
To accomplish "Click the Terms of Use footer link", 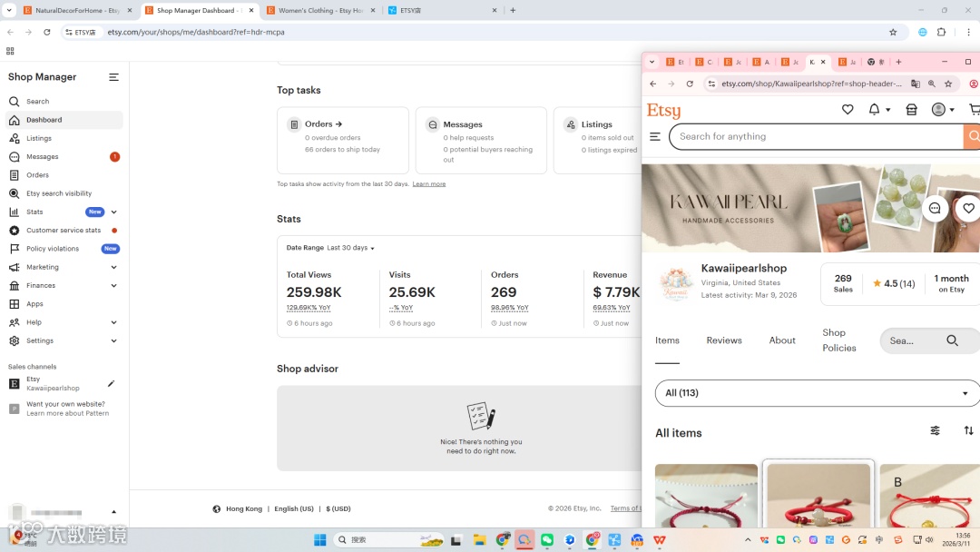I will point(625,508).
